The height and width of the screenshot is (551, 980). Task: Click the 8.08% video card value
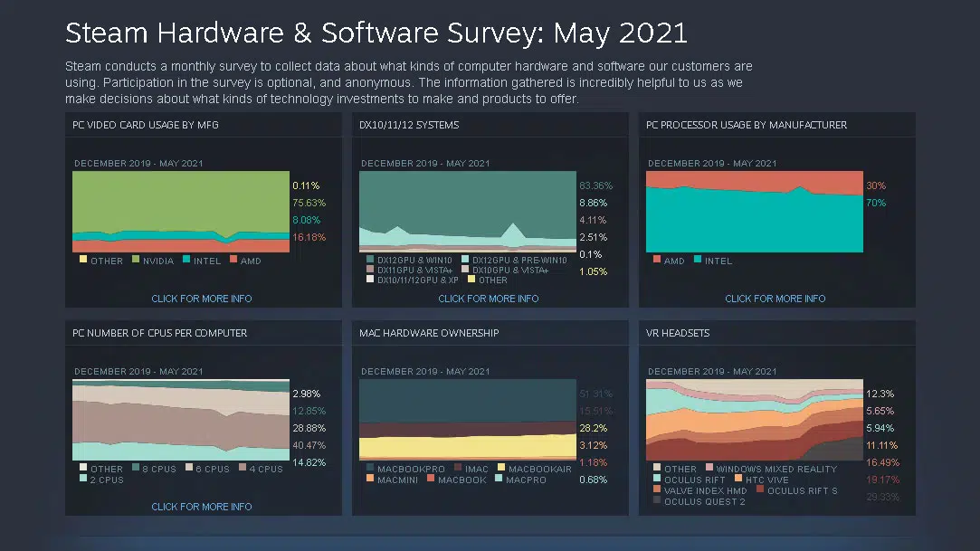pyautogui.click(x=306, y=220)
